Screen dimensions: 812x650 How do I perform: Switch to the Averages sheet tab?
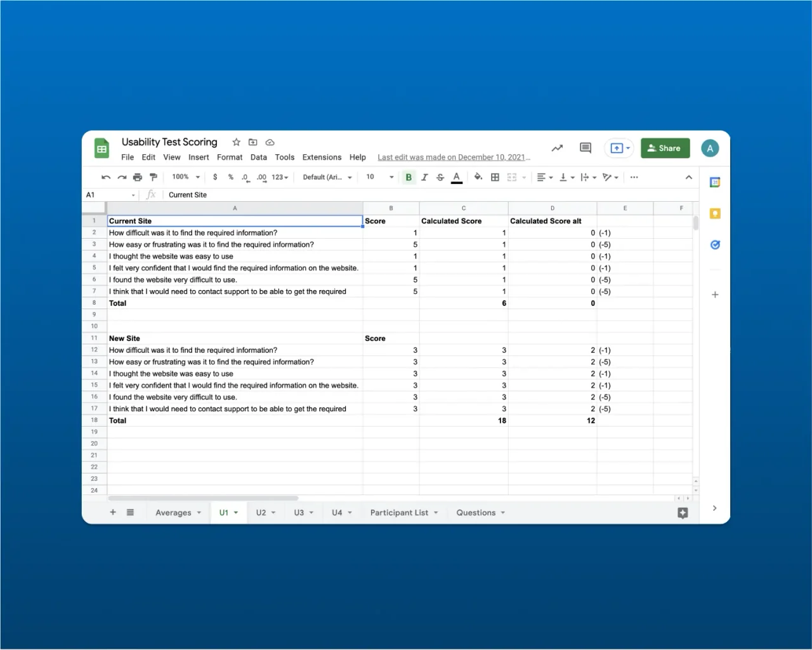point(178,512)
